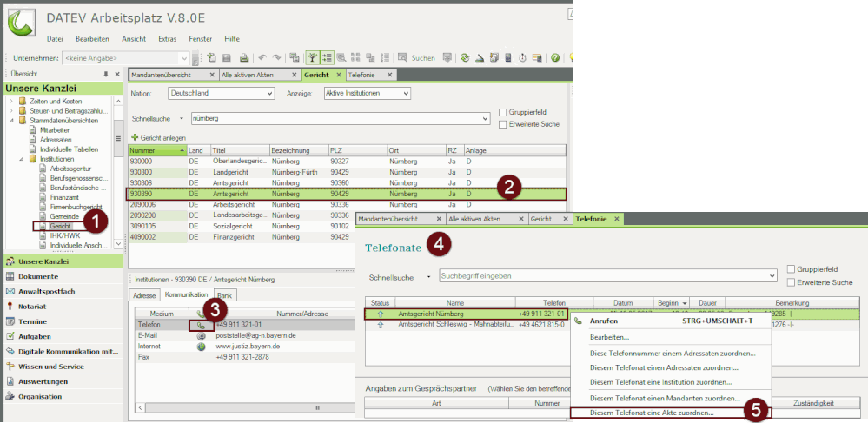Expand the Zeiten und Kosten tree node
The width and height of the screenshot is (868, 423).
pos(10,102)
